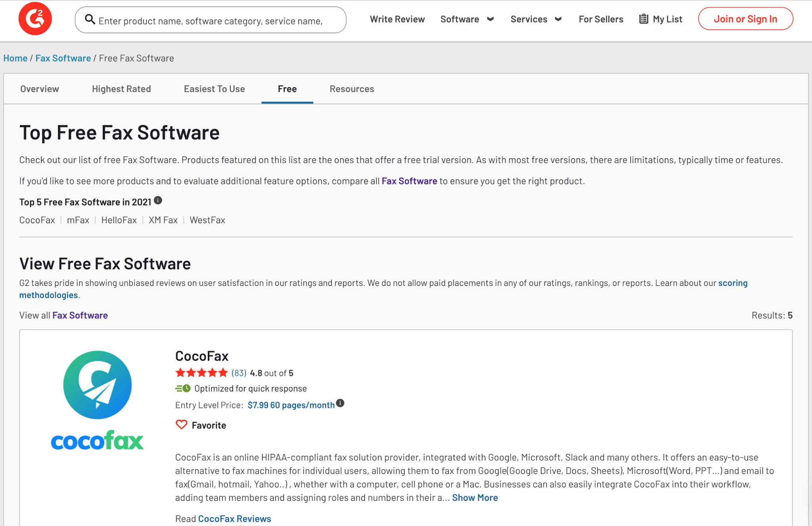
Task: Click Join or Sign In button
Action: pyautogui.click(x=745, y=19)
